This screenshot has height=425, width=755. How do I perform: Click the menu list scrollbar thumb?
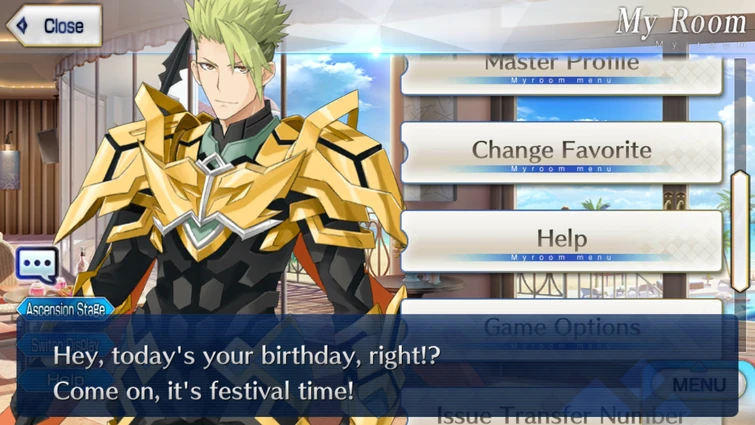pyautogui.click(x=740, y=232)
